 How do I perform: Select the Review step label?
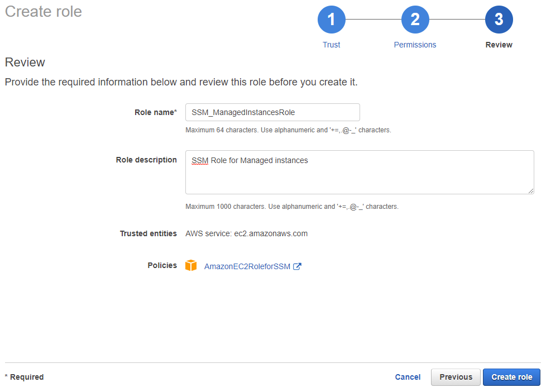point(499,45)
